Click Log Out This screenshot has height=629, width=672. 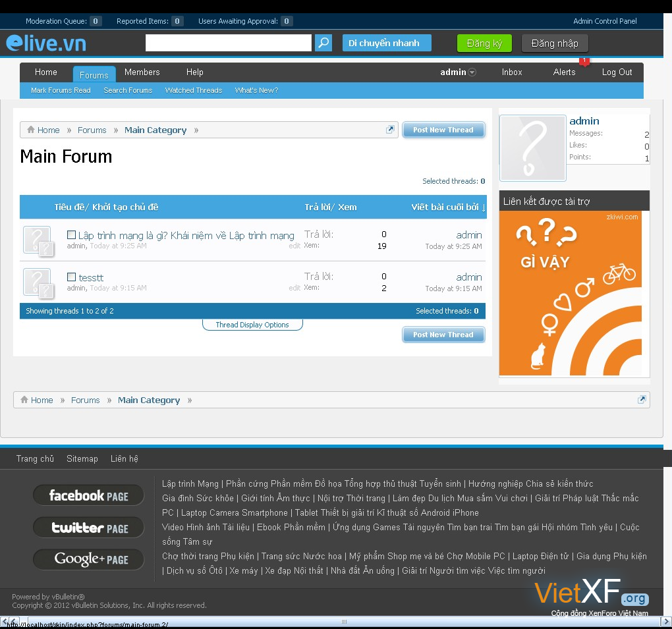point(617,72)
